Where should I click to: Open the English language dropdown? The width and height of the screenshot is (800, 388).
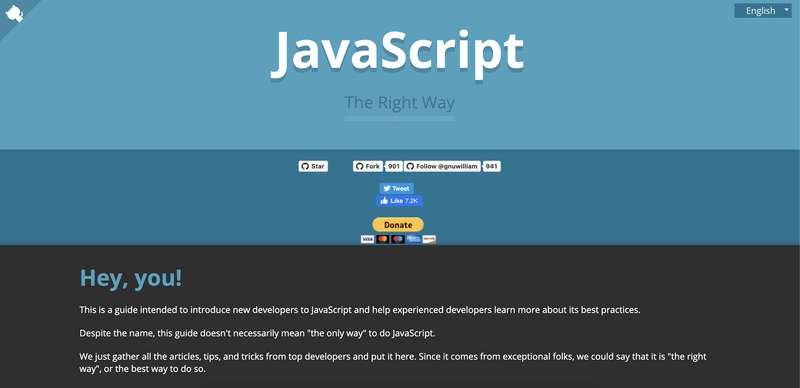tap(763, 11)
